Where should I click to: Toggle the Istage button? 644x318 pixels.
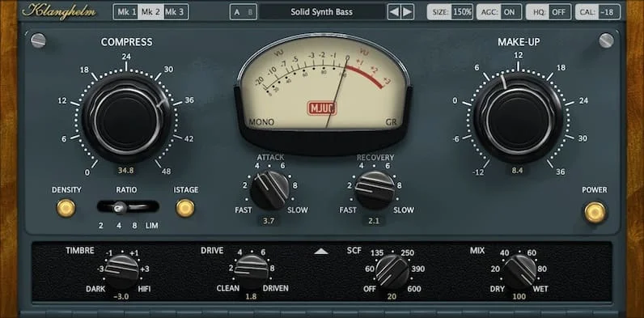click(x=185, y=208)
